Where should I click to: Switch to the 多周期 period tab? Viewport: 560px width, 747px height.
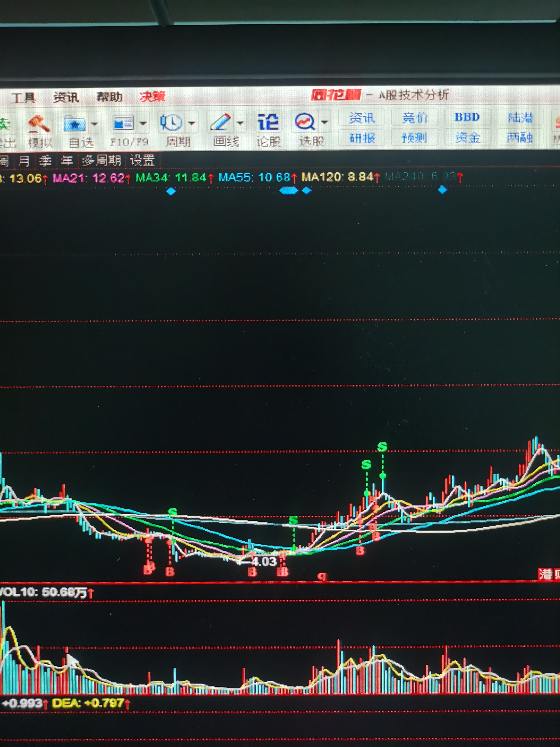[x=101, y=160]
